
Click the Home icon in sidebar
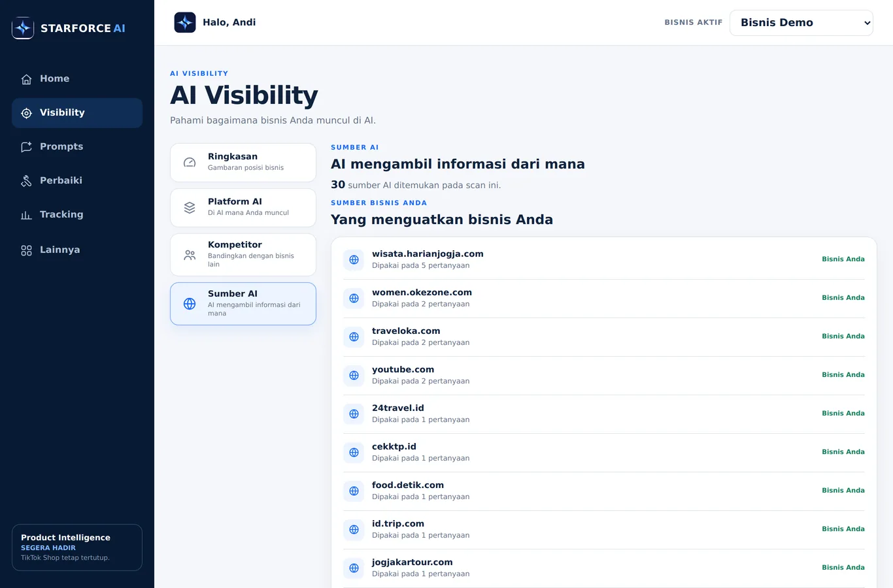[x=26, y=79]
